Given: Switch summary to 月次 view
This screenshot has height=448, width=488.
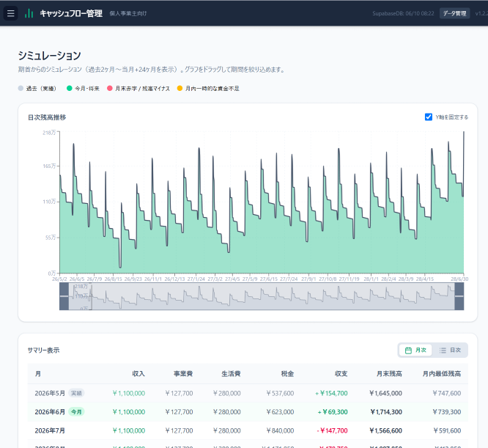Looking at the screenshot, I should [415, 350].
